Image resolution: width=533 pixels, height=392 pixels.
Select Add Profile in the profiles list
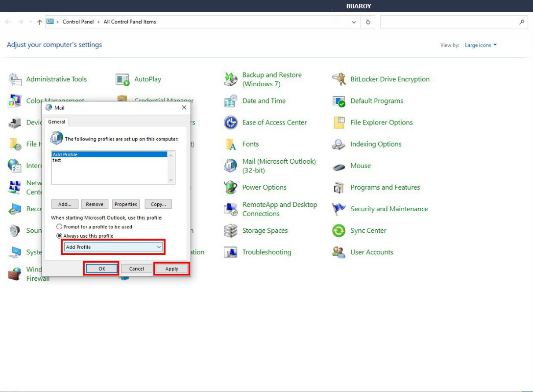pos(109,154)
